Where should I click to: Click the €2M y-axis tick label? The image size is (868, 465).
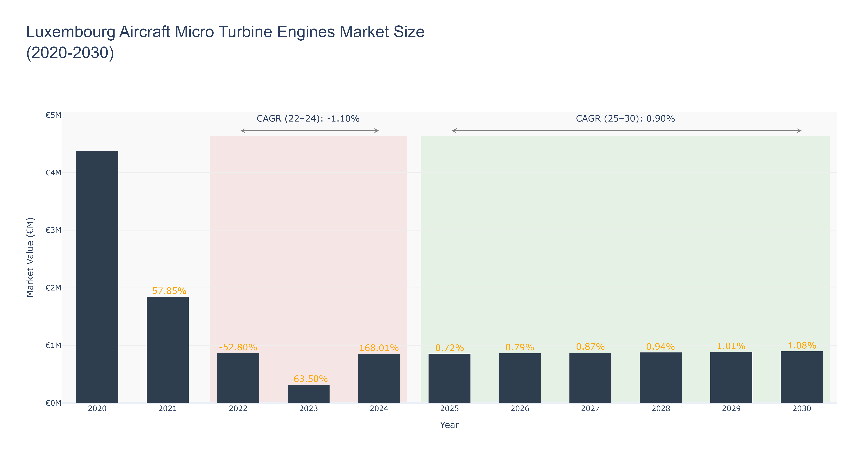(53, 288)
